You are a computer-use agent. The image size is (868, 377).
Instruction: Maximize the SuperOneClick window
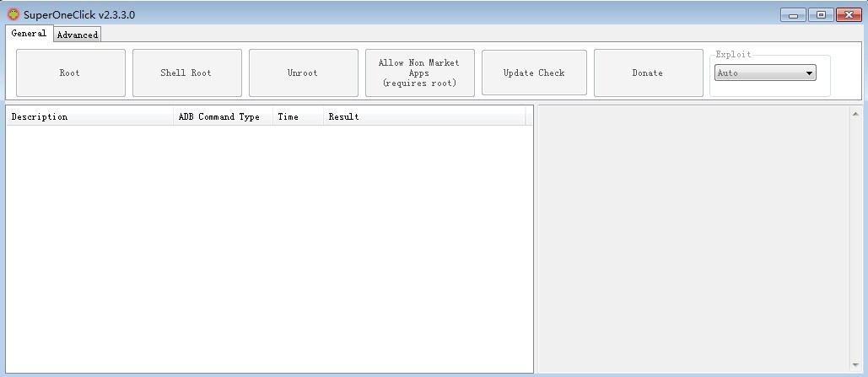tap(821, 15)
